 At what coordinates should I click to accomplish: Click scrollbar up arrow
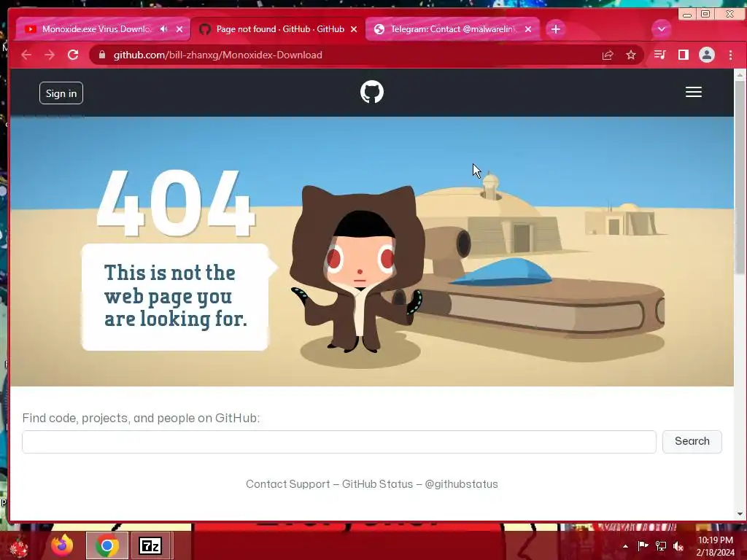click(740, 75)
